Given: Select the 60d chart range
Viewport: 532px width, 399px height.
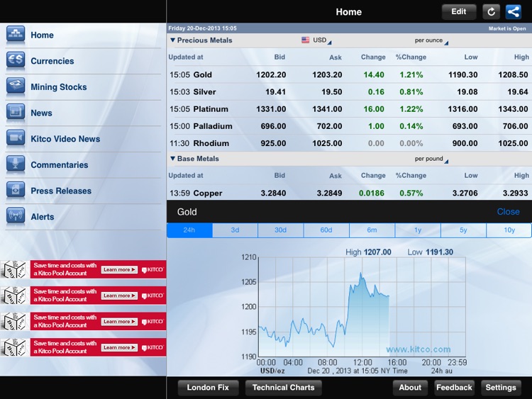Looking at the screenshot, I should click(x=326, y=230).
